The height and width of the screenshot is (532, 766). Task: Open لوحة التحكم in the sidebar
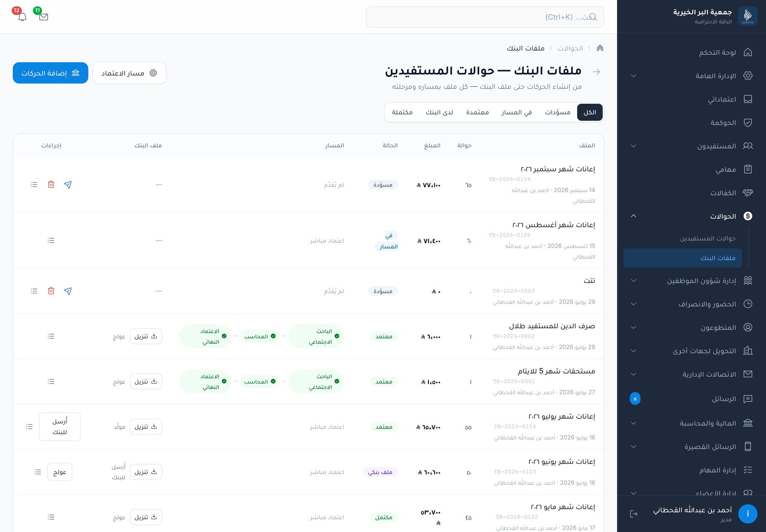[x=689, y=52]
